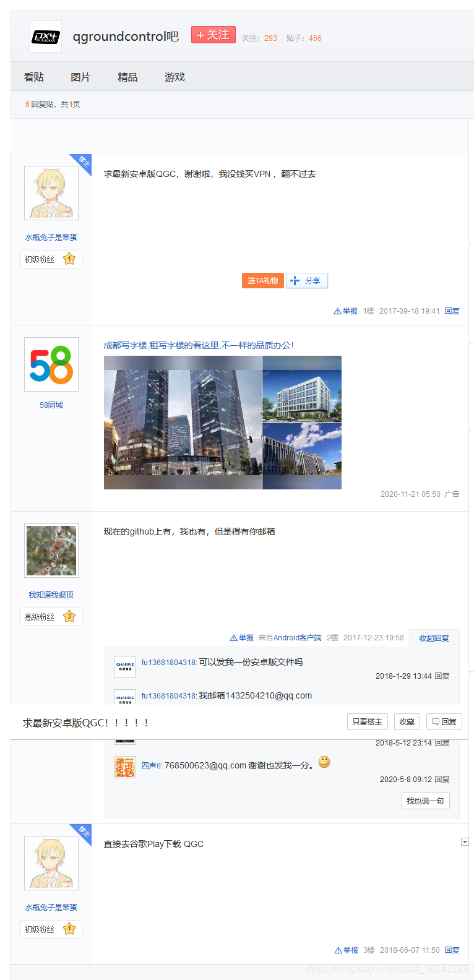Screen dimensions: 474x980
Task: Switch to the 游戏 tab
Action: (x=175, y=77)
